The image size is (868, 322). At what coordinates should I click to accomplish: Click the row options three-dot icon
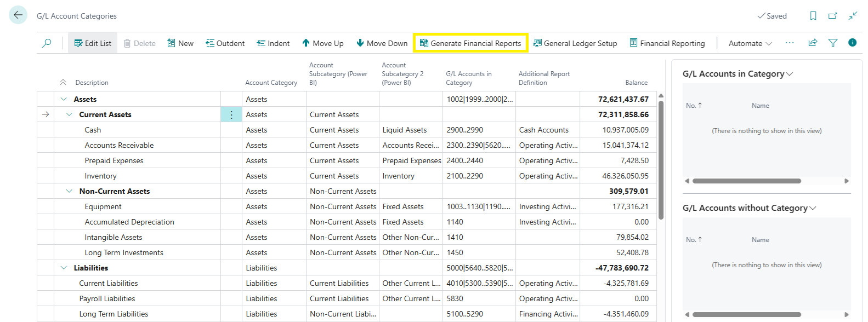pos(231,114)
